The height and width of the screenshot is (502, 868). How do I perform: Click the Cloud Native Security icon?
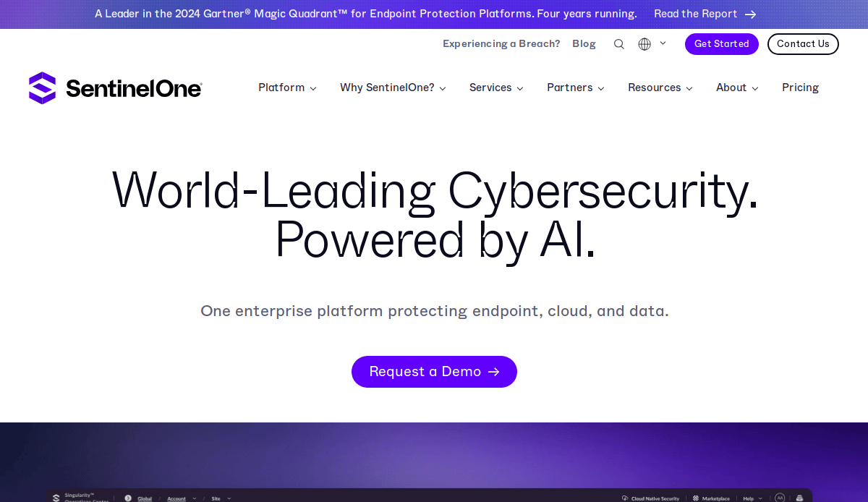point(625,498)
